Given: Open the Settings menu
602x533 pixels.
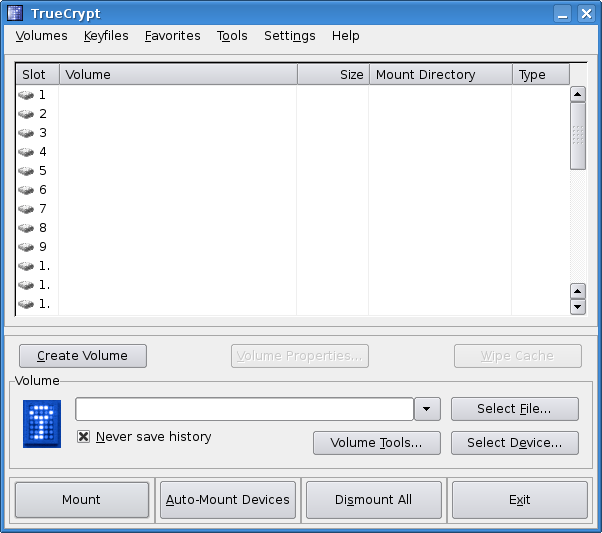Looking at the screenshot, I should 289,36.
